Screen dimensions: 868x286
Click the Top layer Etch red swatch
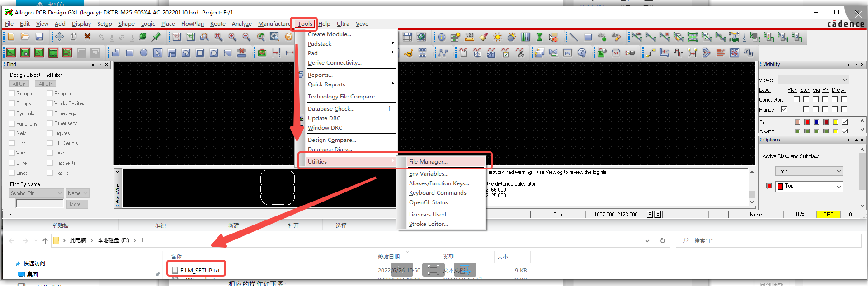tap(807, 122)
